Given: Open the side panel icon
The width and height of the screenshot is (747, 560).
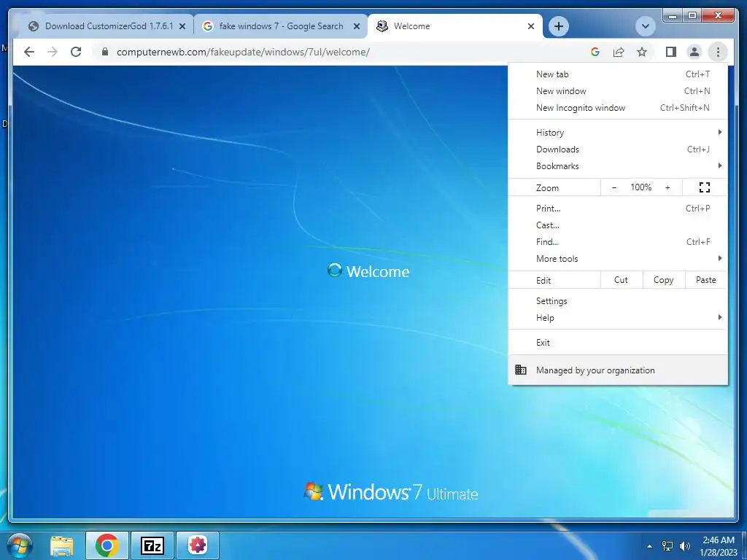Looking at the screenshot, I should 671,52.
